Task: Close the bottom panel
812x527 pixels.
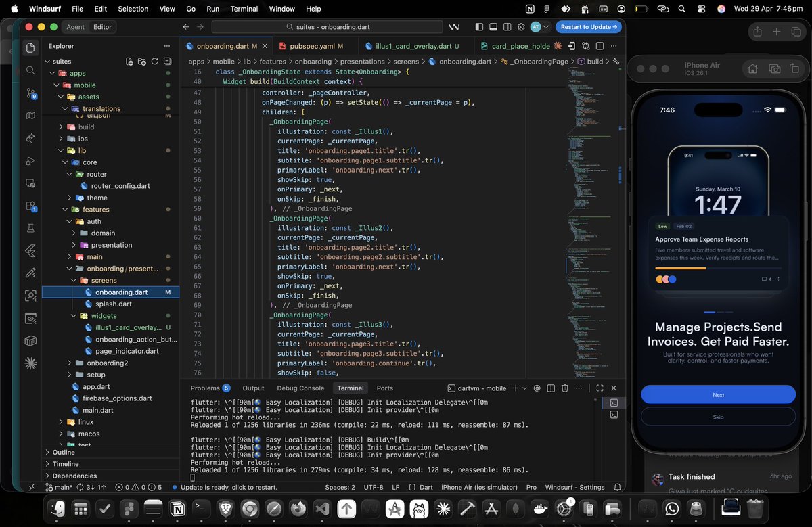Action: 614,388
